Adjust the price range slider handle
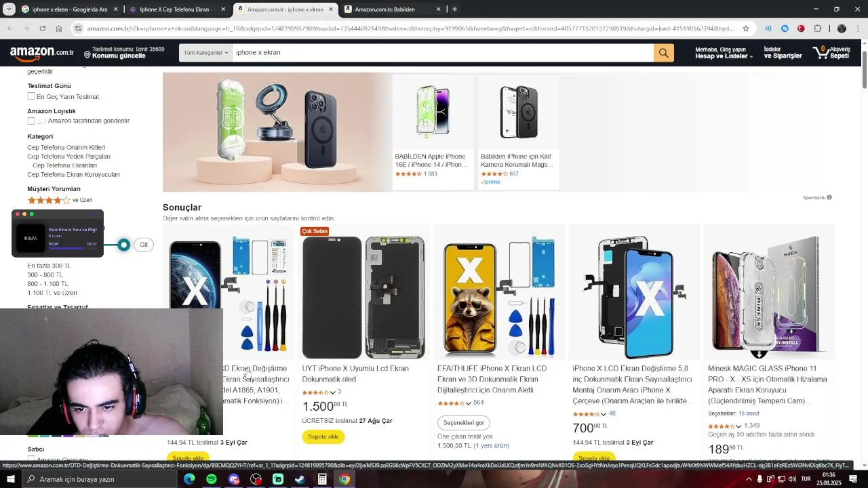Image resolution: width=868 pixels, height=488 pixels. pyautogui.click(x=123, y=245)
